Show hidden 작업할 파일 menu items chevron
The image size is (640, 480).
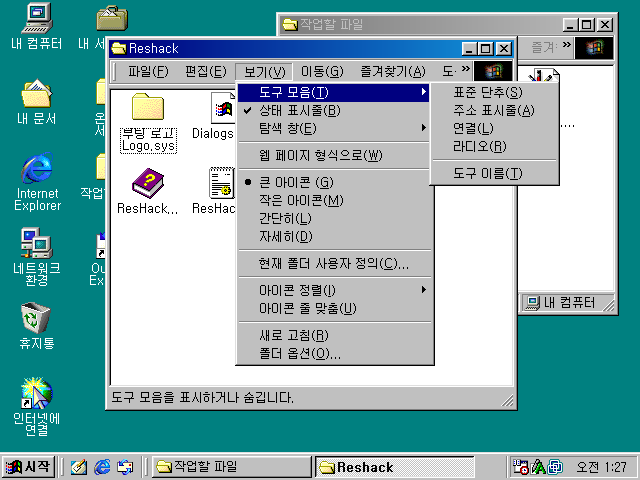567,44
